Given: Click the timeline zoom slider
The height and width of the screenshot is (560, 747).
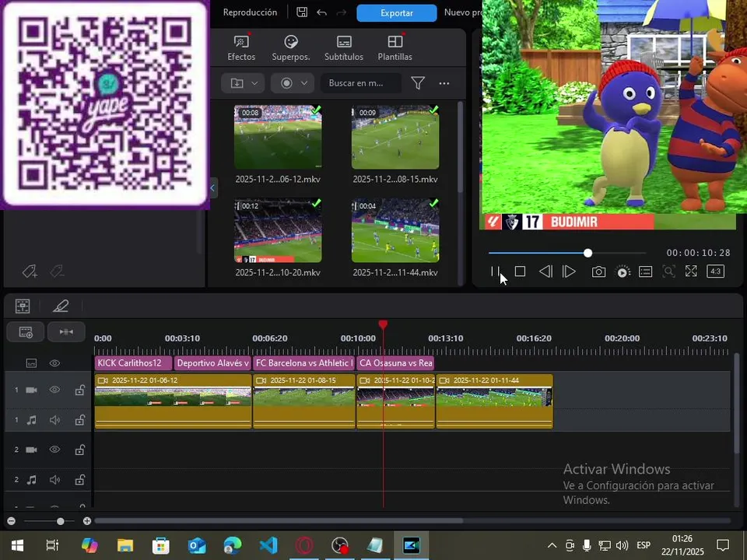Looking at the screenshot, I should (49, 521).
